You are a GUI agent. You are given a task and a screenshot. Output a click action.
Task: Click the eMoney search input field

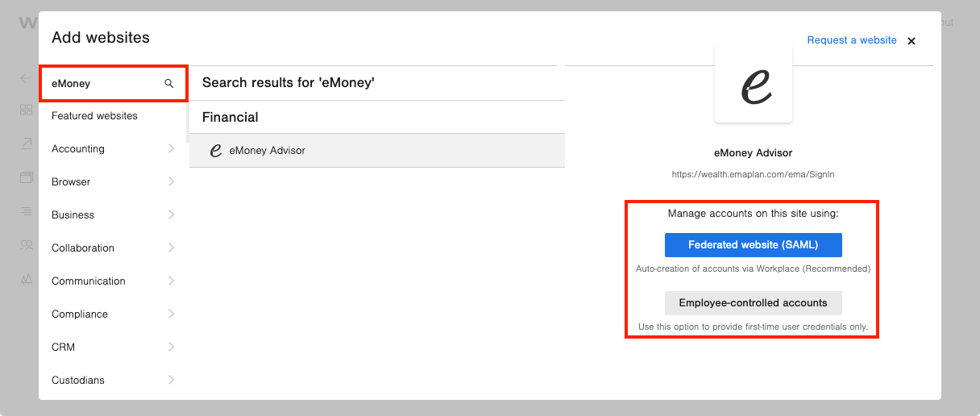[x=113, y=84]
